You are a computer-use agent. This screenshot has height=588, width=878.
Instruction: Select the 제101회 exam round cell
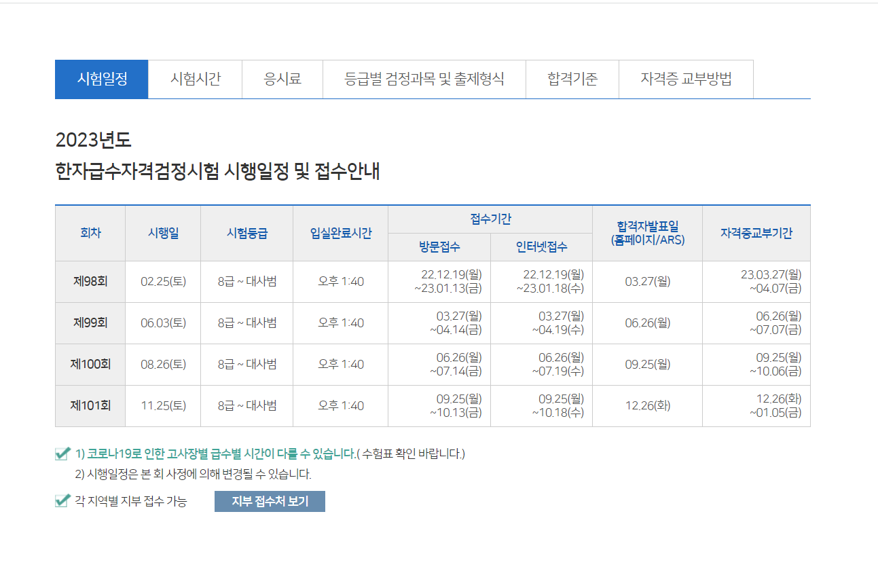(90, 406)
